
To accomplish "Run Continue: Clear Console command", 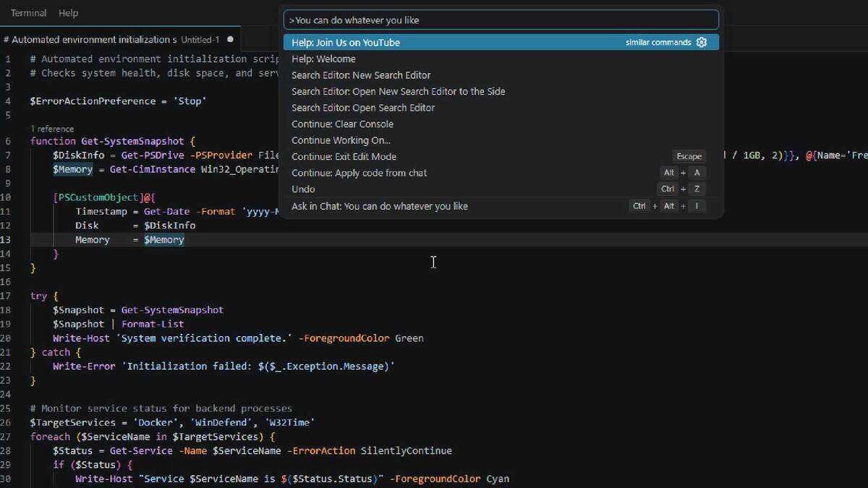I will (501, 124).
